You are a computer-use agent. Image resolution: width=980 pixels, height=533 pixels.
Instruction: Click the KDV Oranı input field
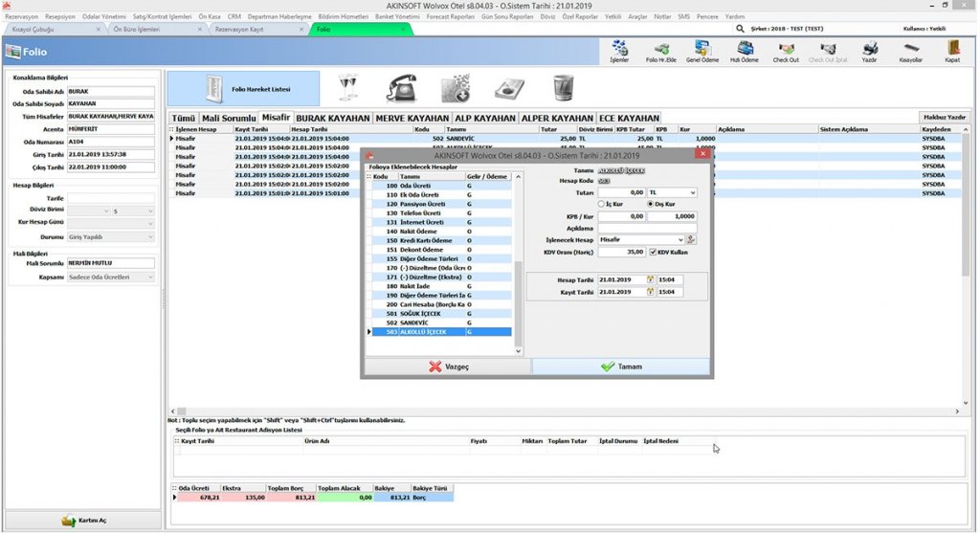click(x=621, y=252)
